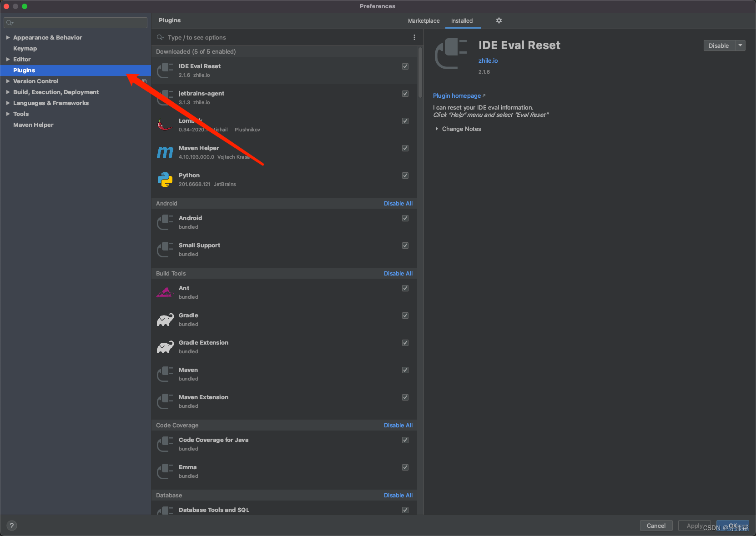Image resolution: width=756 pixels, height=536 pixels.
Task: Click the Emma plugin icon
Action: click(165, 471)
